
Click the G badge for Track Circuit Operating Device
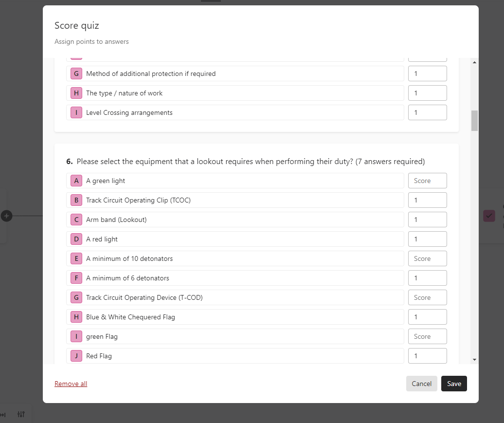click(x=76, y=297)
